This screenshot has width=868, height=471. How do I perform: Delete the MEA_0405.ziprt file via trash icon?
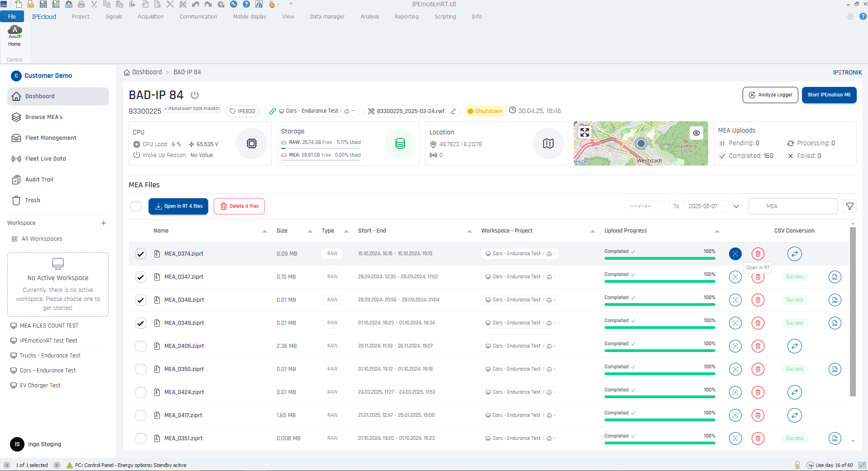[758, 346]
